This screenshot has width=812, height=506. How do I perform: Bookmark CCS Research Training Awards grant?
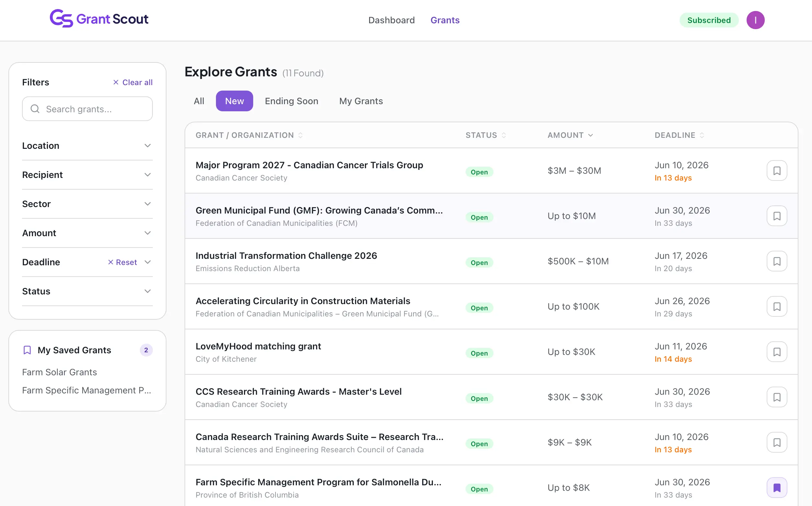776,397
